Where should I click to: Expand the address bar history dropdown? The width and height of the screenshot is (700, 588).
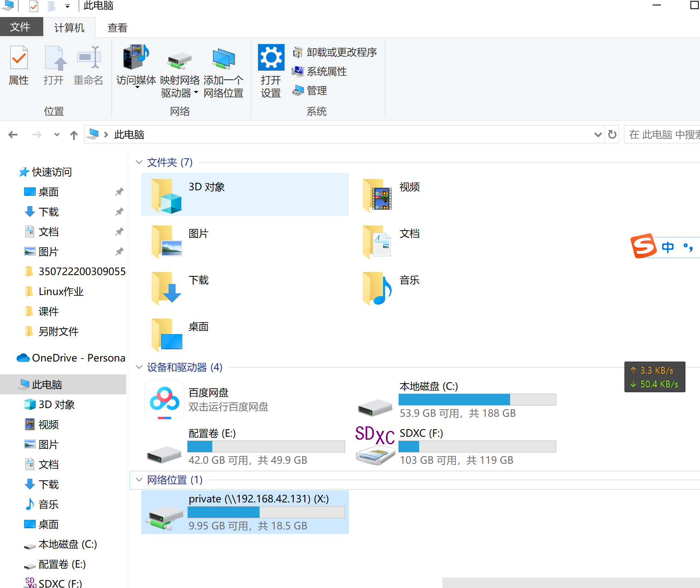598,135
